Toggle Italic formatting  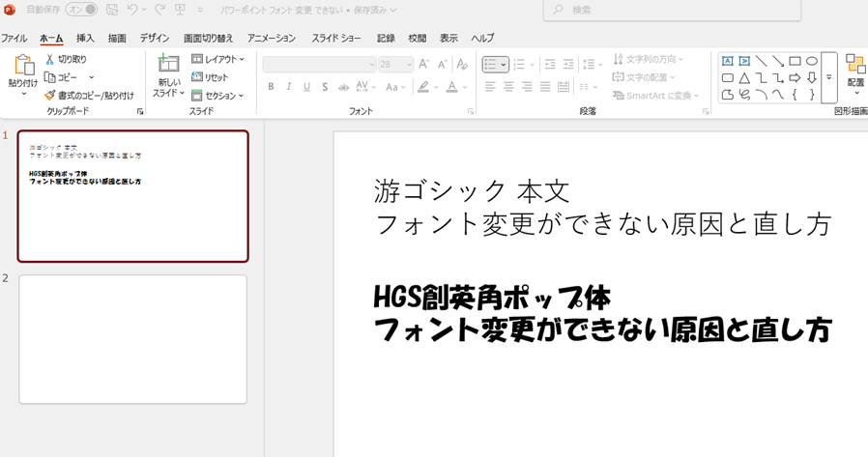(x=288, y=87)
